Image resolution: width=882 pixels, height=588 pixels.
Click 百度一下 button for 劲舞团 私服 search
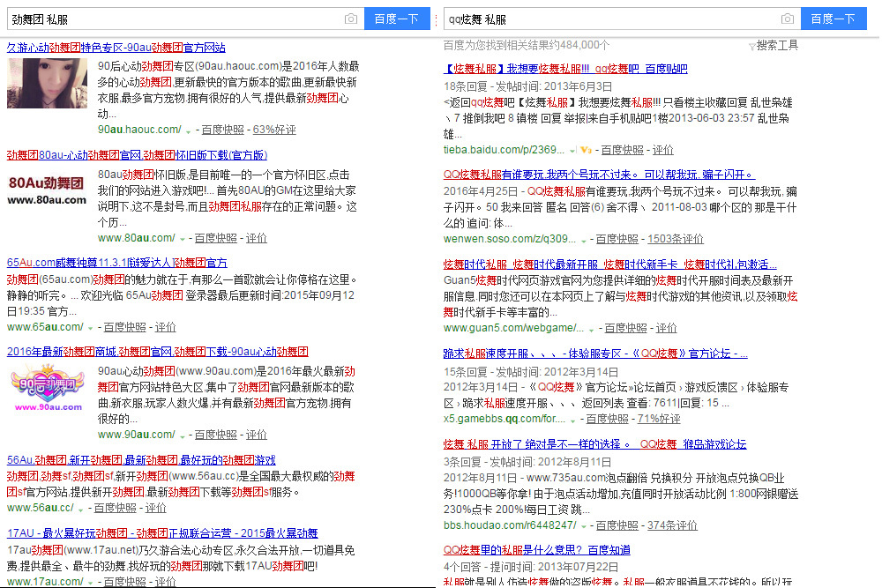click(397, 19)
